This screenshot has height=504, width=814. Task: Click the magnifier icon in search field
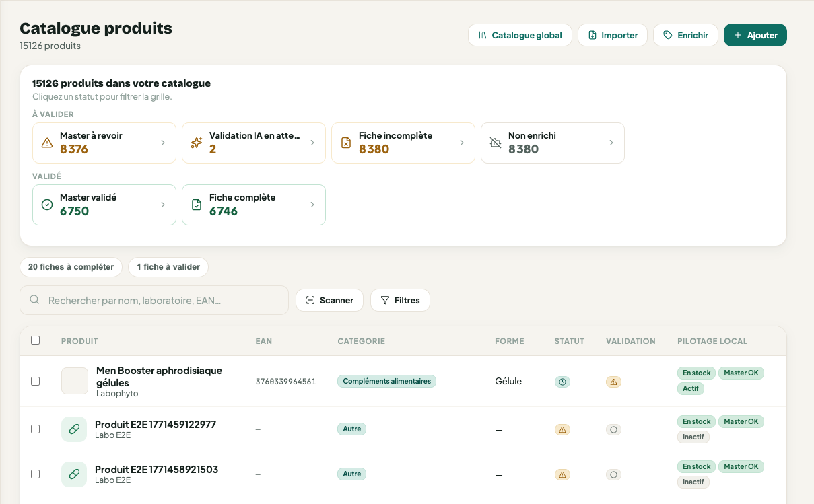pyautogui.click(x=34, y=300)
